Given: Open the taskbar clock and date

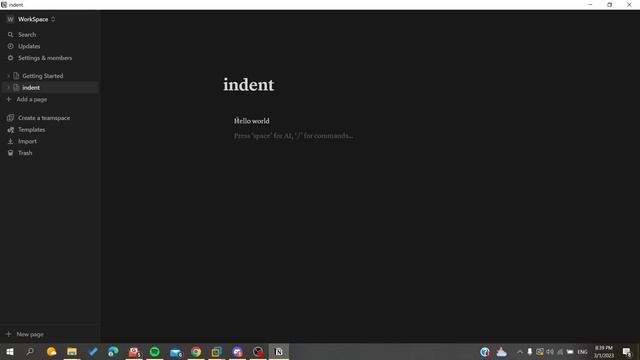Looking at the screenshot, I should (x=604, y=352).
